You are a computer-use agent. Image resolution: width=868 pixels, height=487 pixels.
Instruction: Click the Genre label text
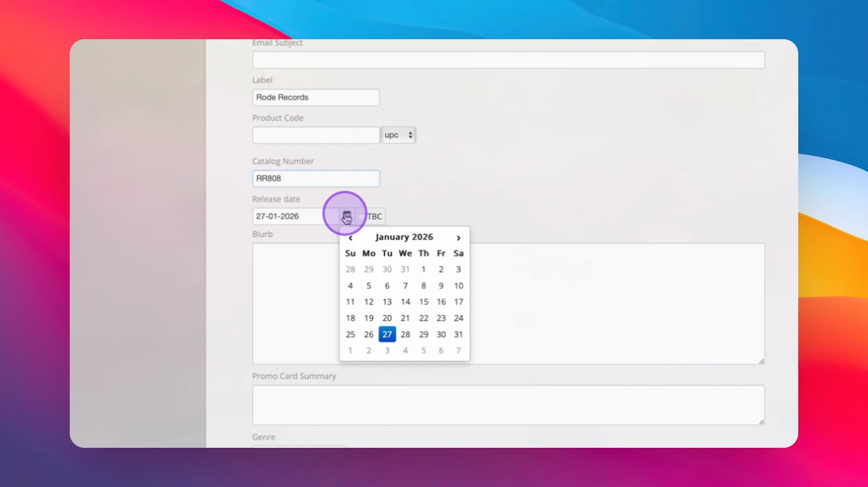coord(264,437)
